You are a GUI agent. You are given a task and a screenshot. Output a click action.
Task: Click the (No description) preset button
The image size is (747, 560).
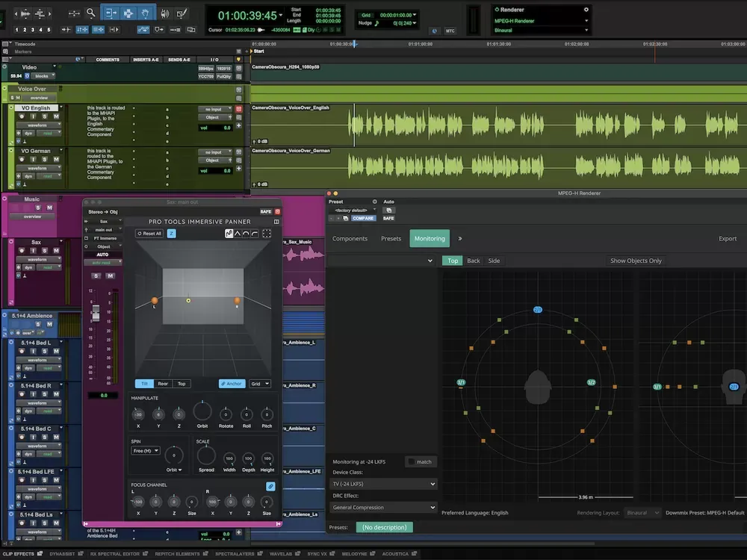point(385,527)
